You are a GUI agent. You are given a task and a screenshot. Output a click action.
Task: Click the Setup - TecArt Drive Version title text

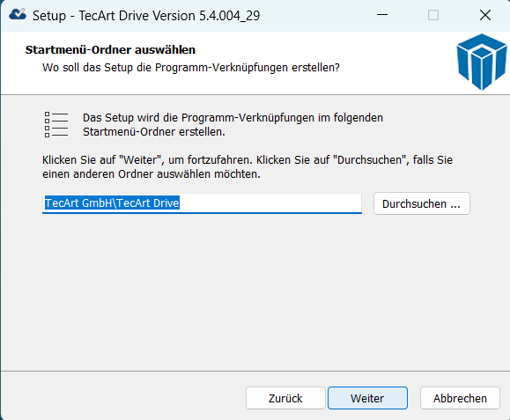[x=146, y=16]
